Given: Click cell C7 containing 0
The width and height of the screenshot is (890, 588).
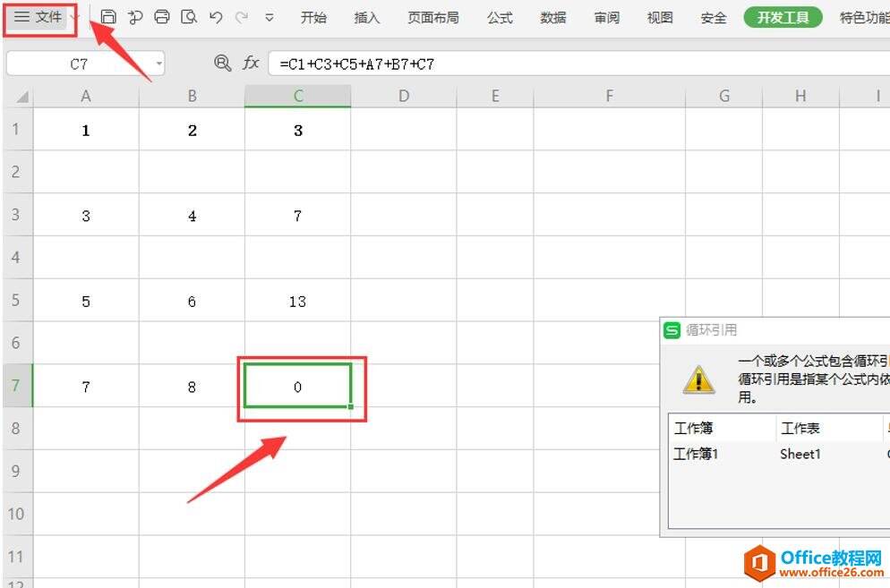Looking at the screenshot, I should (298, 386).
